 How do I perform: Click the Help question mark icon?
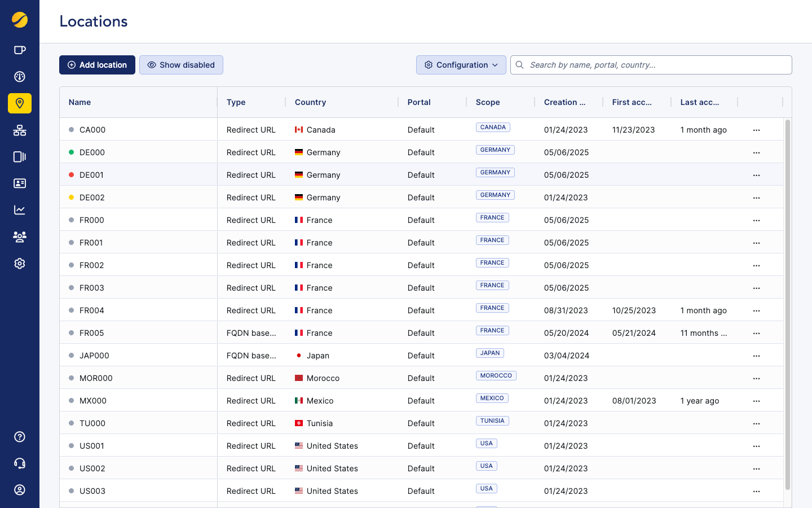tap(20, 436)
